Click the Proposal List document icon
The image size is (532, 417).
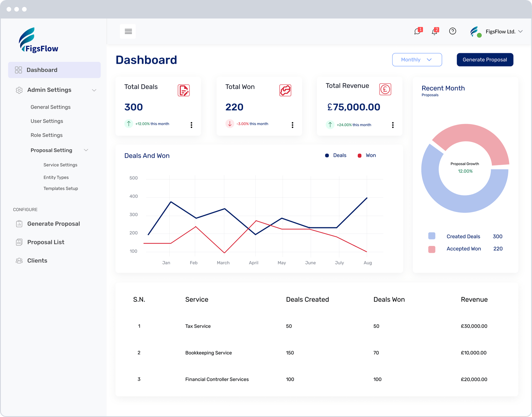19,242
